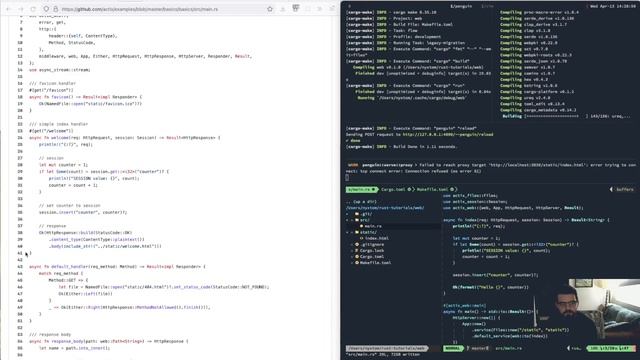
Task: Click the git branch master indicator
Action: [478, 349]
